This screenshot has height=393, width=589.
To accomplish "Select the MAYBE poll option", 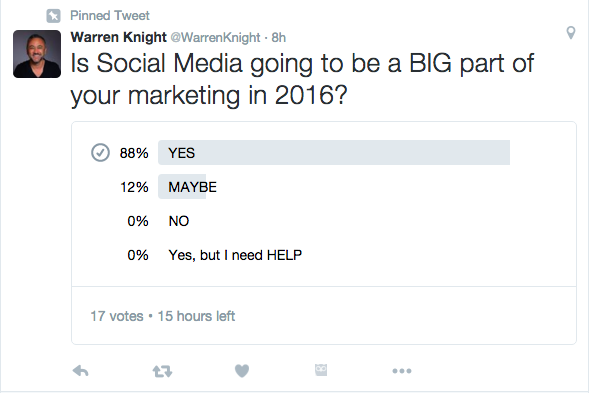I will click(192, 187).
